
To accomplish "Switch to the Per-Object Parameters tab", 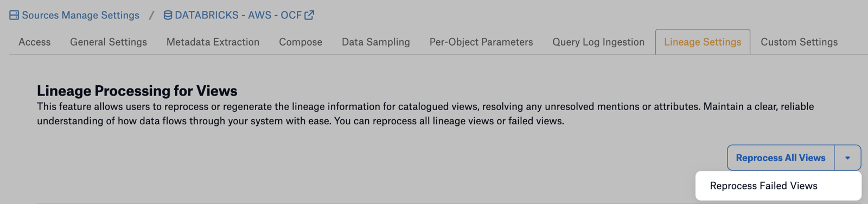I will tap(481, 42).
